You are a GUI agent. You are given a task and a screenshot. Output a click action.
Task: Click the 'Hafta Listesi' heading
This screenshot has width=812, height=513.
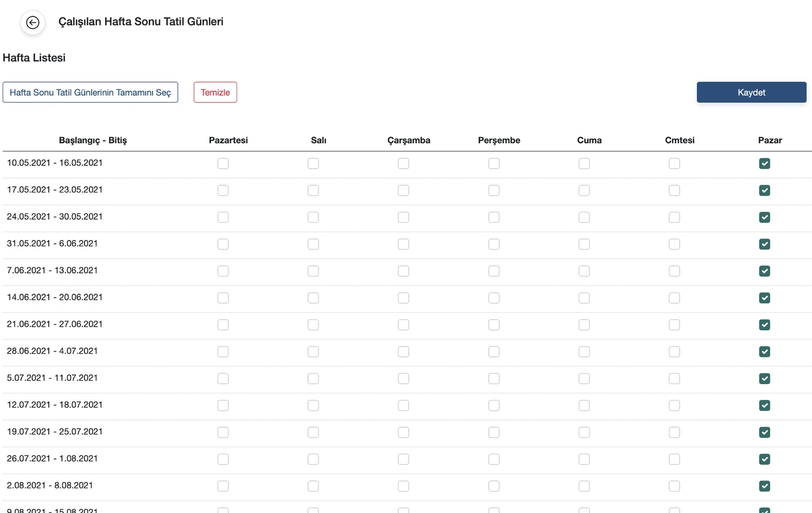point(34,58)
